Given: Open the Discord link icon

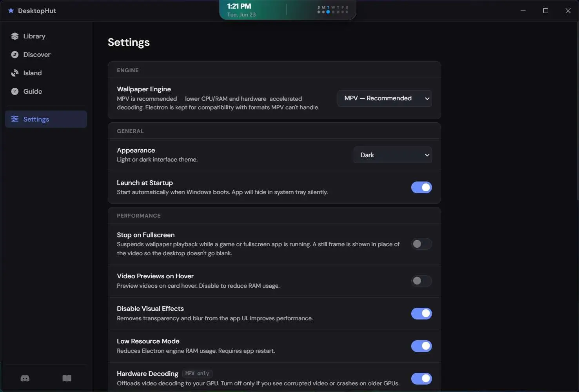Looking at the screenshot, I should (25, 378).
